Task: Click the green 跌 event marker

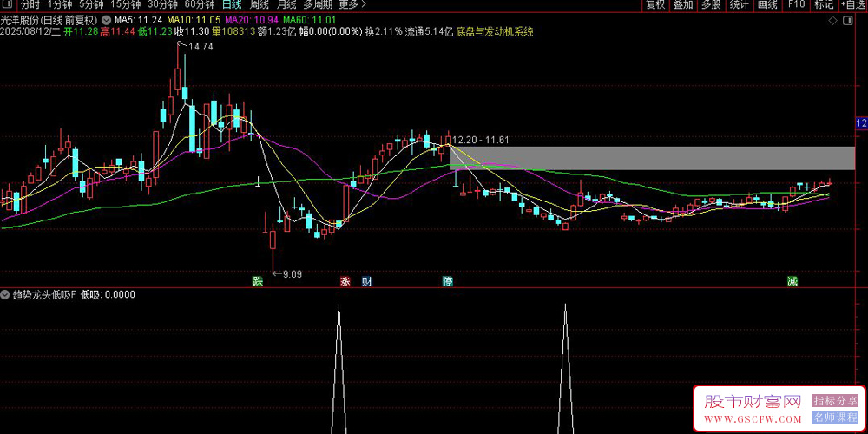Action: (257, 282)
